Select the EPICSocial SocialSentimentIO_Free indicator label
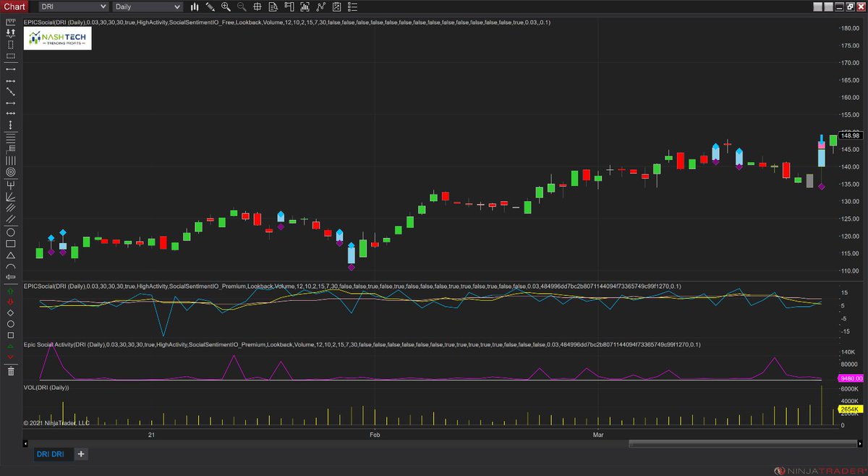The image size is (868, 476). [287, 22]
